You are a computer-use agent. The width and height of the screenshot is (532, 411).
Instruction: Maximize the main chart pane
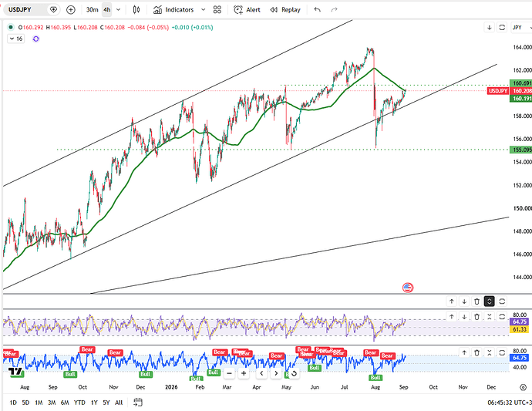click(502, 28)
